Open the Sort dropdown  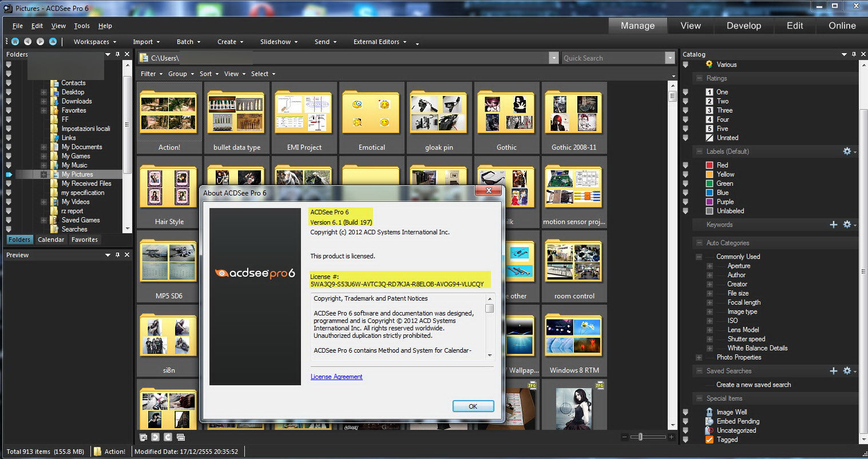(209, 74)
